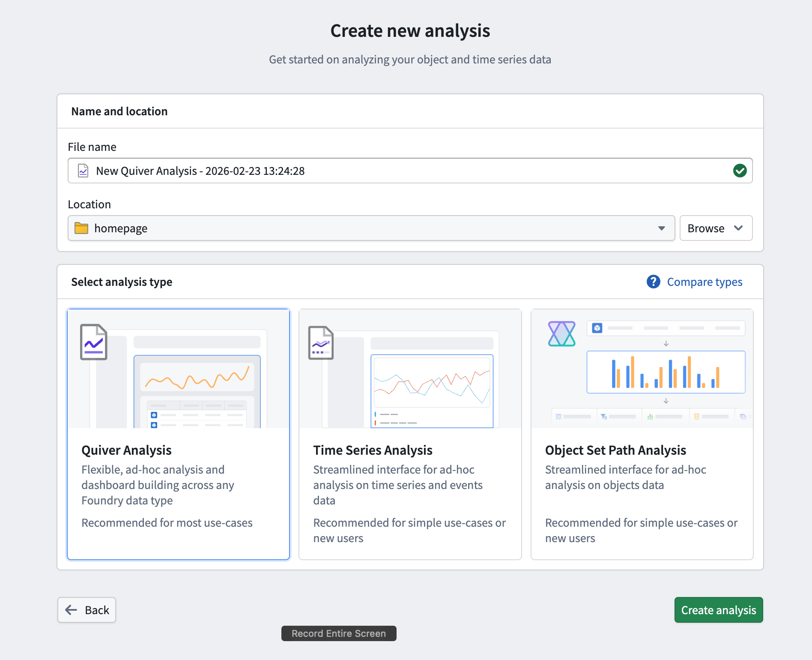The width and height of the screenshot is (812, 660).
Task: Click the Back button
Action: click(87, 610)
